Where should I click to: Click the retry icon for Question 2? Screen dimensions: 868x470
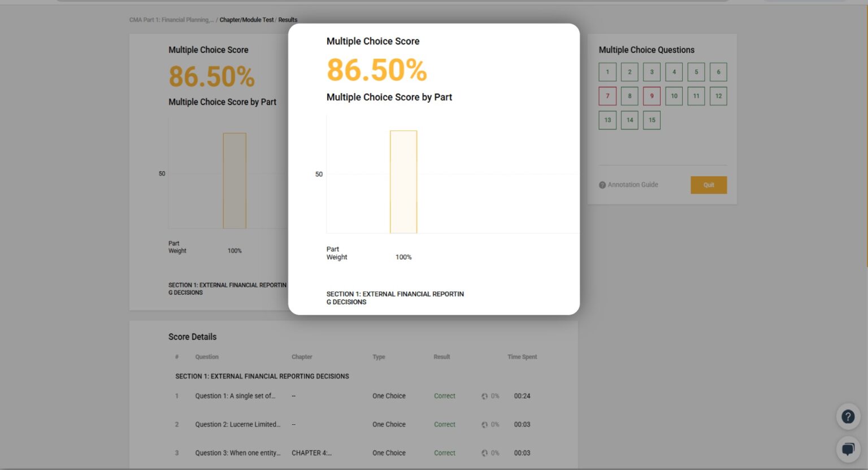(484, 425)
